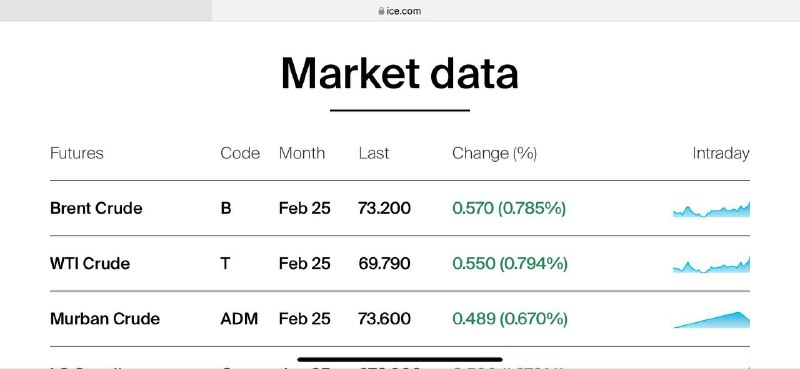The image size is (800, 369).
Task: Select the Brent Crude futures link
Action: coord(96,208)
